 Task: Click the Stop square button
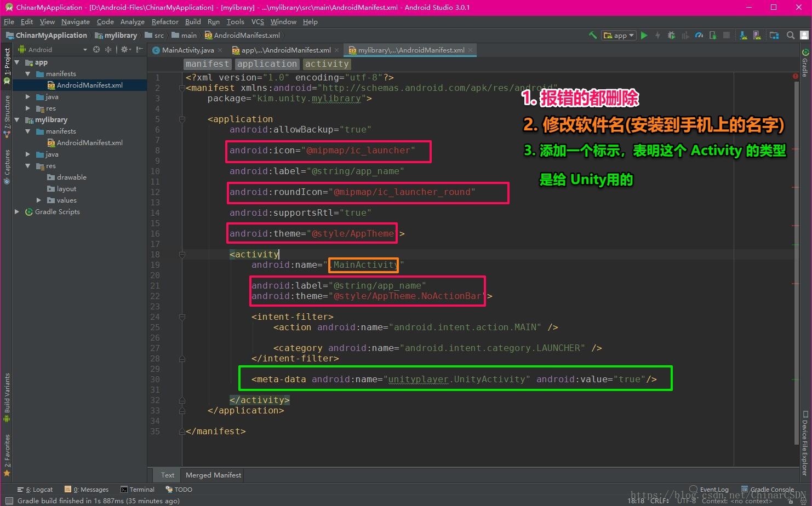[727, 35]
